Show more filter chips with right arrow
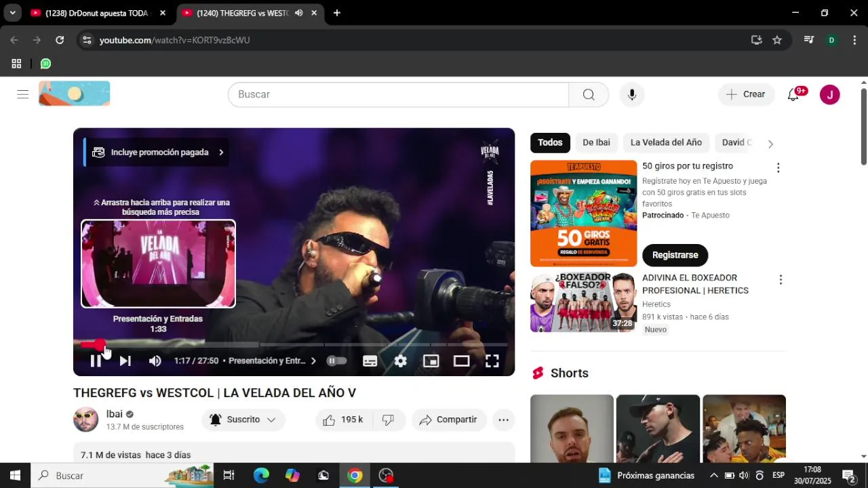868x488 pixels. click(770, 144)
